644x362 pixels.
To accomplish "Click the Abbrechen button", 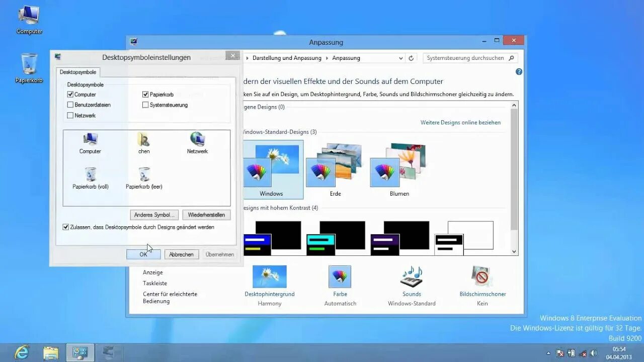I will pyautogui.click(x=182, y=254).
